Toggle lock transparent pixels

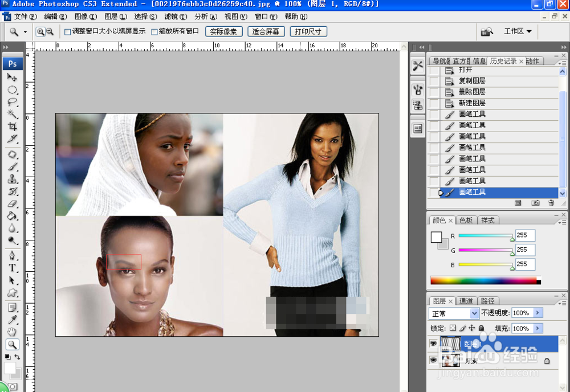pyautogui.click(x=453, y=328)
